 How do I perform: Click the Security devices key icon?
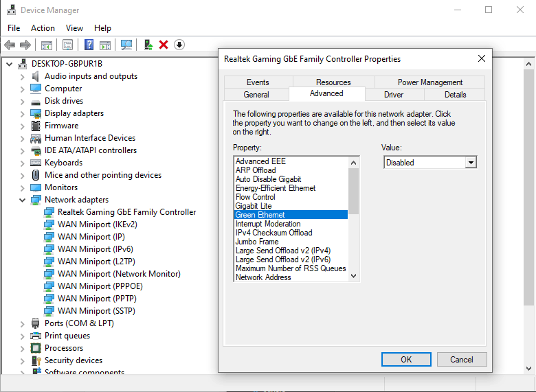click(x=36, y=360)
